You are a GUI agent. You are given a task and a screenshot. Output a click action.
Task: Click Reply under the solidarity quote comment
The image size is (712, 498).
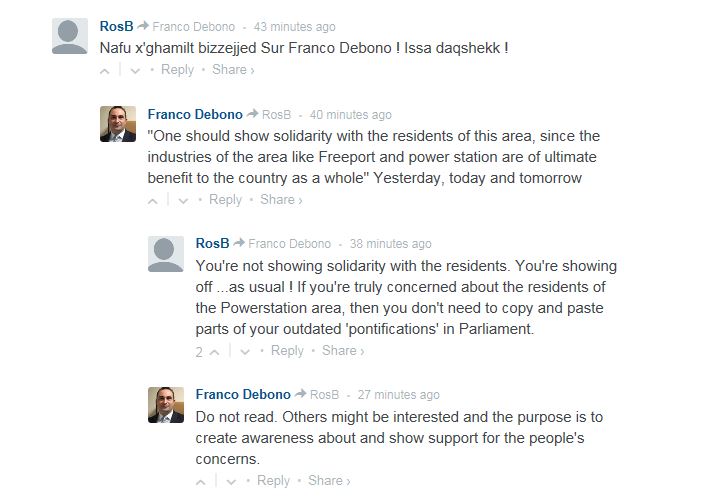[x=225, y=200]
